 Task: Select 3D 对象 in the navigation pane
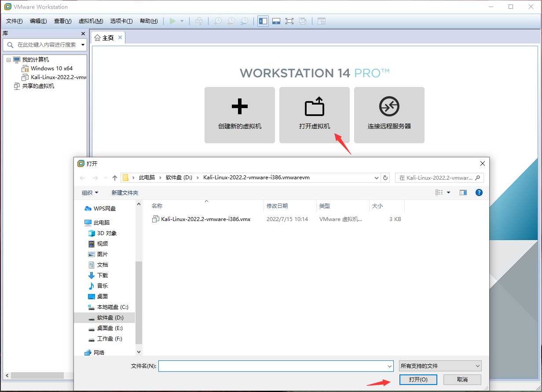pyautogui.click(x=107, y=233)
